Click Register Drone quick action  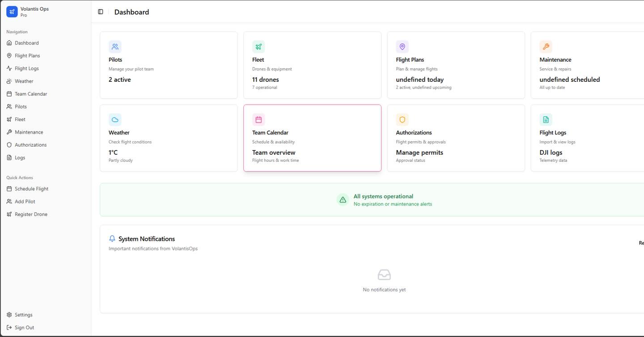coord(31,214)
